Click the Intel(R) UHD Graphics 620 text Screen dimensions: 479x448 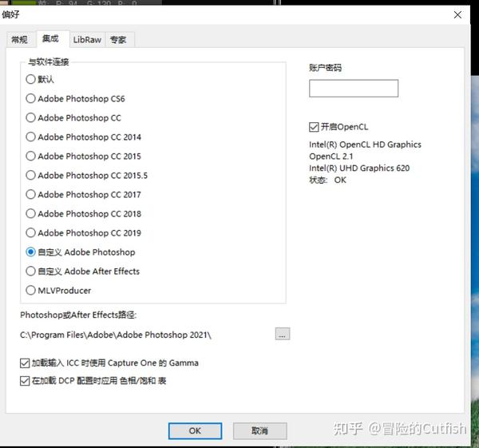[359, 168]
